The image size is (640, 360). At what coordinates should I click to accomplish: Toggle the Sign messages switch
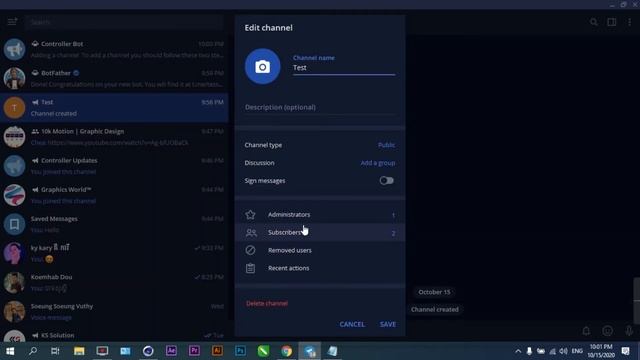pos(386,180)
